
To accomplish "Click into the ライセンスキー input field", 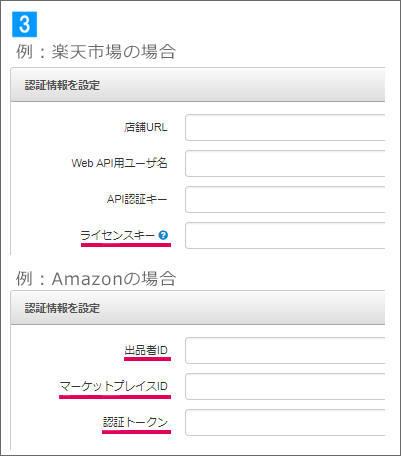I will click(x=285, y=235).
